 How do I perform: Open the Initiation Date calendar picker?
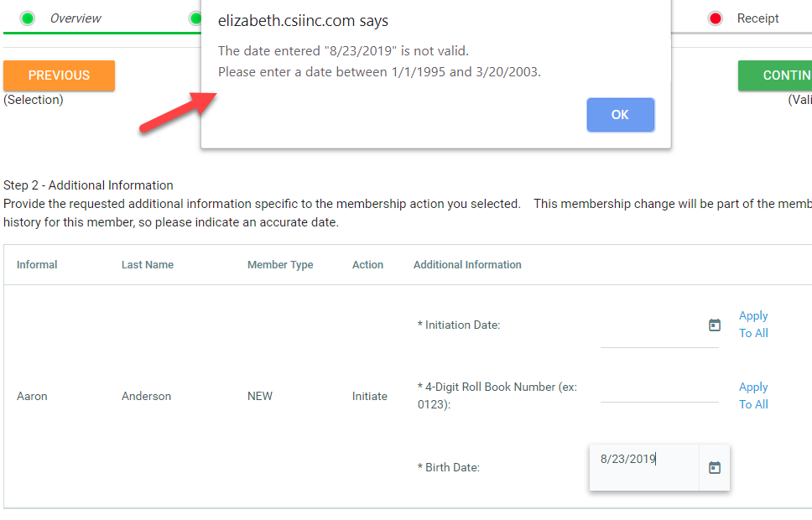(715, 325)
